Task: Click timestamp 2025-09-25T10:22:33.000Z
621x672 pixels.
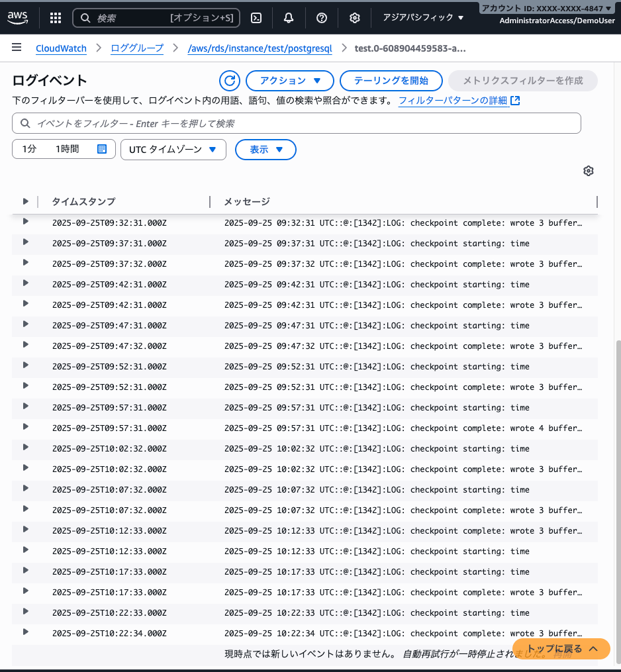Action: pos(109,613)
